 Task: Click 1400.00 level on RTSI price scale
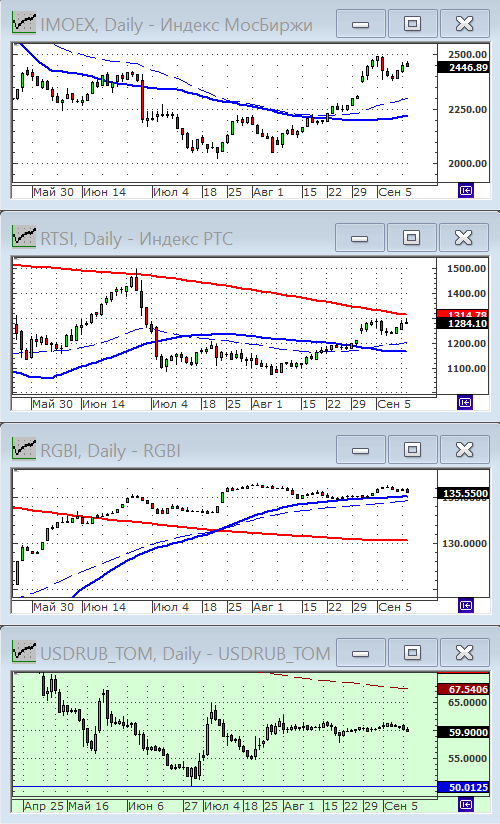click(x=466, y=293)
